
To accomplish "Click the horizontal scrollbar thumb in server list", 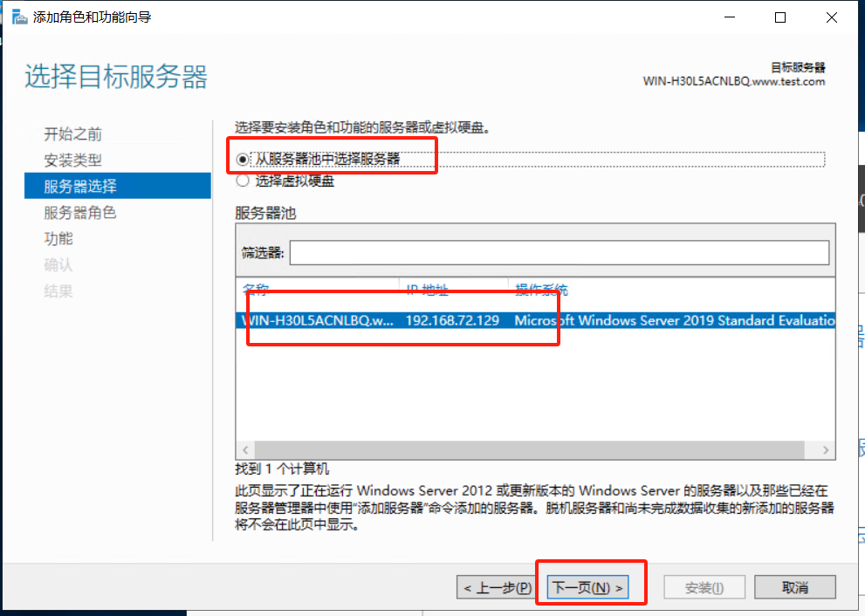I will point(529,450).
